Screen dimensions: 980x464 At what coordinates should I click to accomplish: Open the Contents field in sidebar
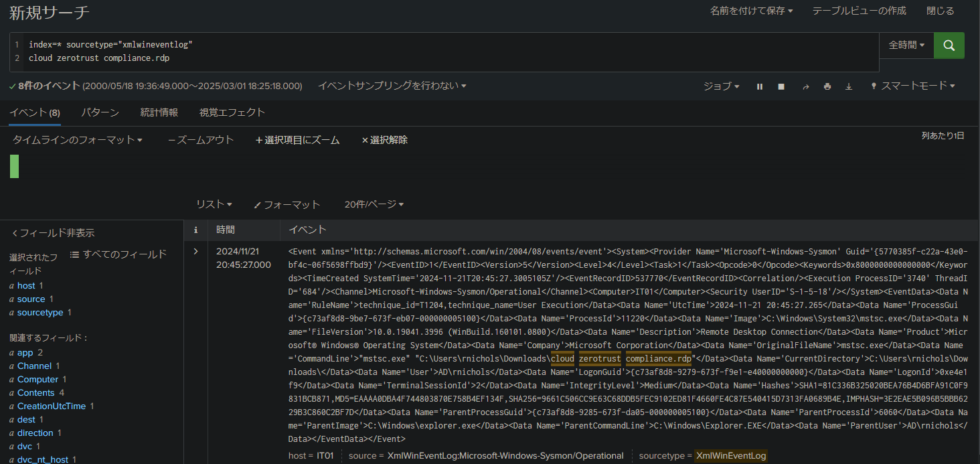coord(36,392)
